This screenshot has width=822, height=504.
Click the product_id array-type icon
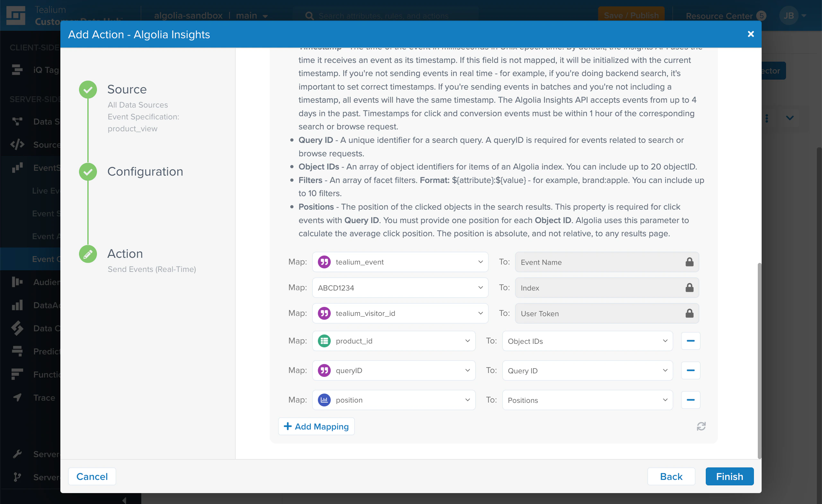[x=324, y=341]
